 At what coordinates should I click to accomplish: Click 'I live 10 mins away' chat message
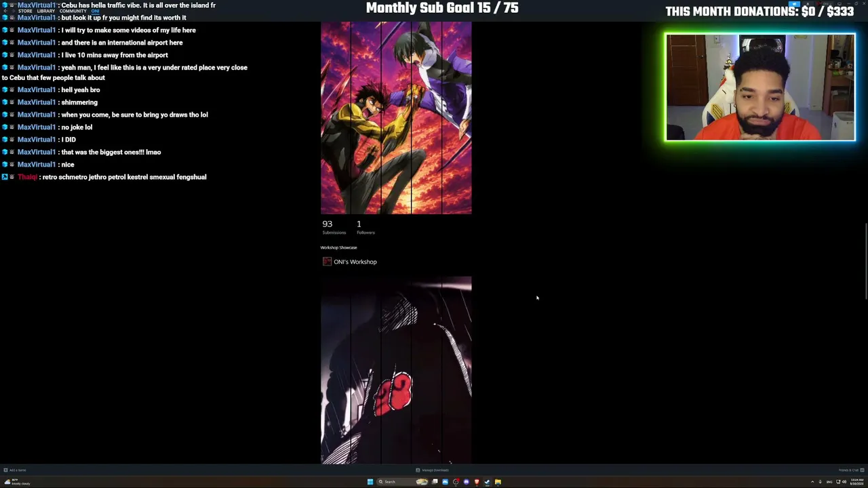pyautogui.click(x=114, y=55)
